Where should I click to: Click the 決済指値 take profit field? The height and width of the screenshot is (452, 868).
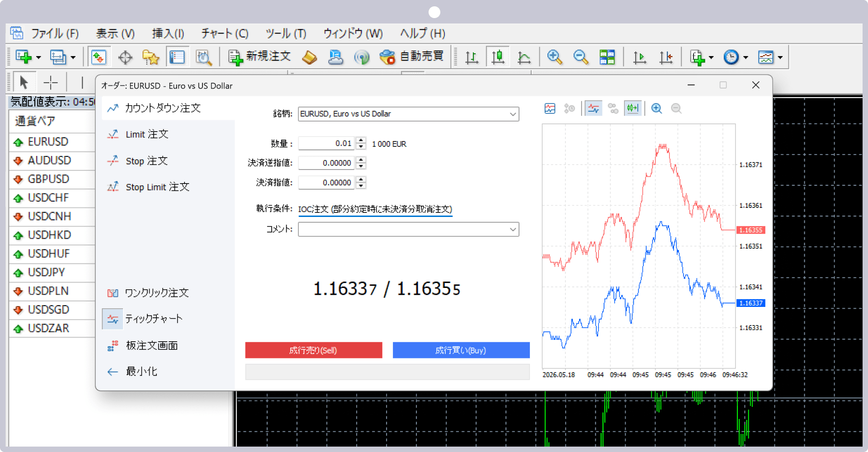326,183
